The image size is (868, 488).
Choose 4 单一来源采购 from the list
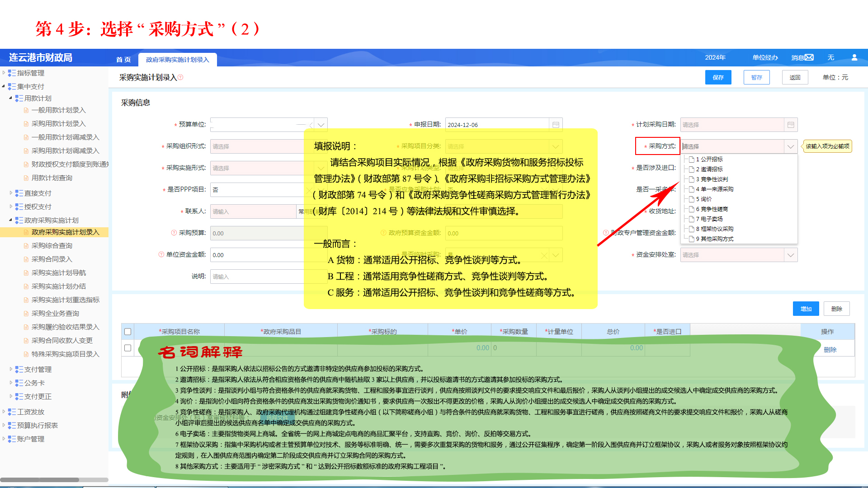[715, 189]
